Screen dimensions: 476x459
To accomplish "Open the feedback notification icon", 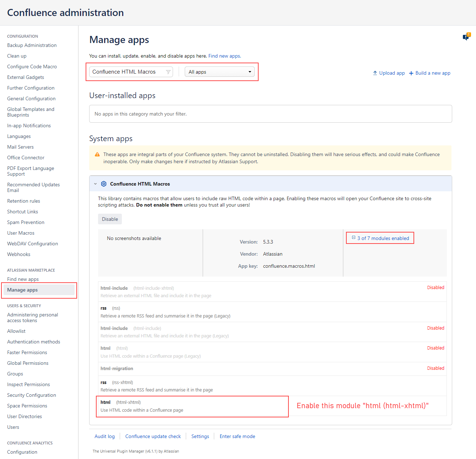I will coord(466,37).
